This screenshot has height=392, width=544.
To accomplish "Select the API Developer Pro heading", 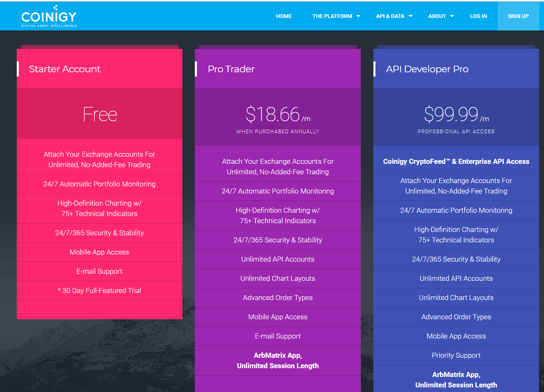I will click(x=427, y=69).
